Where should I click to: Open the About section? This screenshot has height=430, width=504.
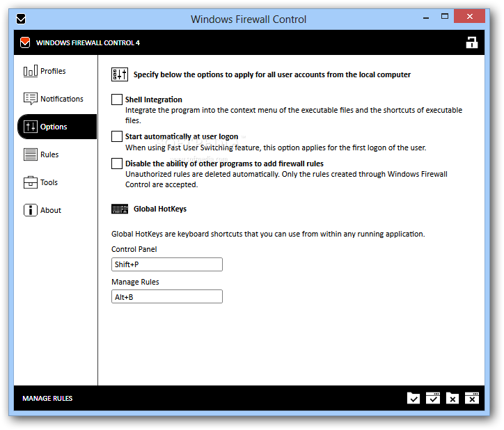(42, 210)
